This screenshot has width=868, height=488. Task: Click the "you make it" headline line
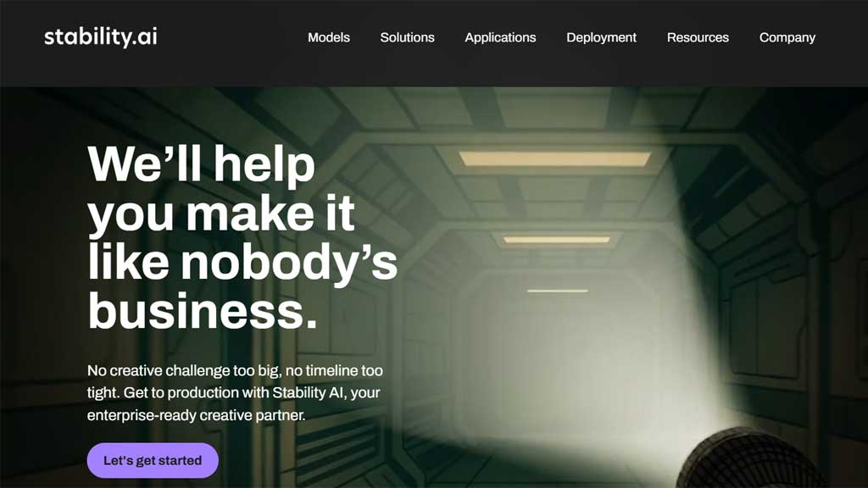coord(221,213)
